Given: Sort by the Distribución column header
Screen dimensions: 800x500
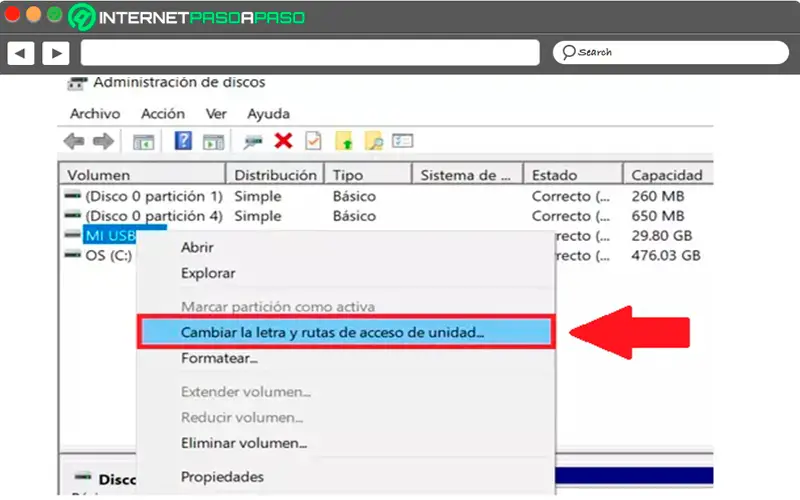Looking at the screenshot, I should point(275,175).
